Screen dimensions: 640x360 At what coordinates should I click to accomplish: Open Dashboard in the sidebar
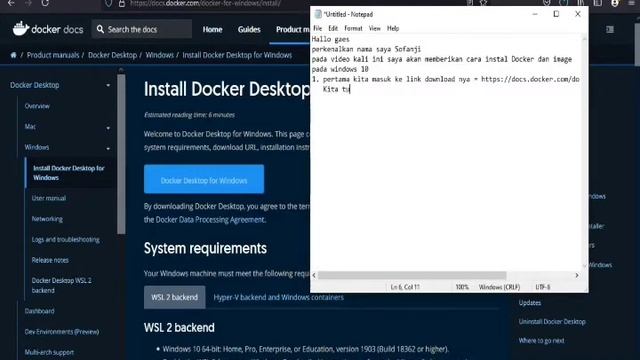(39, 311)
